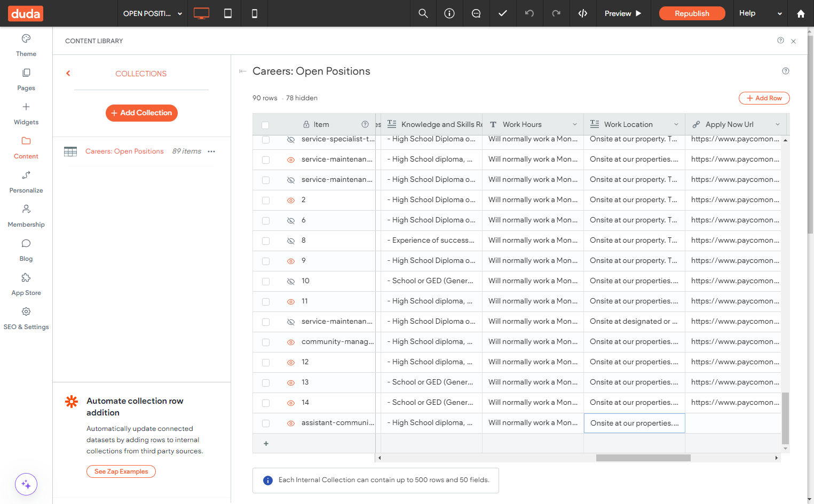Expand Work Hours column dropdown
Viewport: 814px width, 504px height.
[575, 124]
